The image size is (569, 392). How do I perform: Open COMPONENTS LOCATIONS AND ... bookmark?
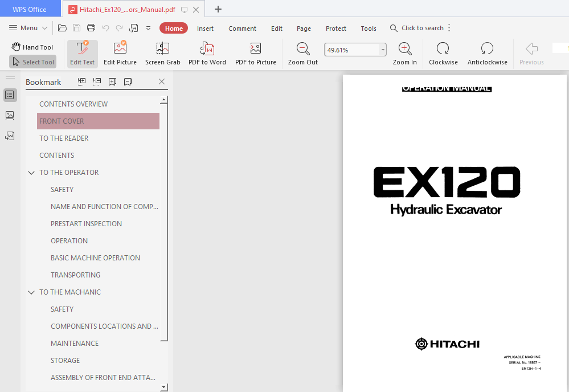point(104,326)
